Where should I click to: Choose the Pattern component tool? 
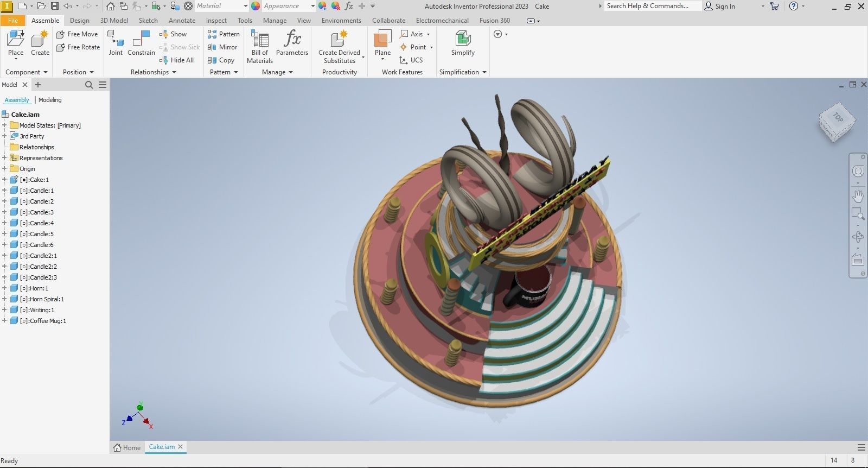point(224,34)
